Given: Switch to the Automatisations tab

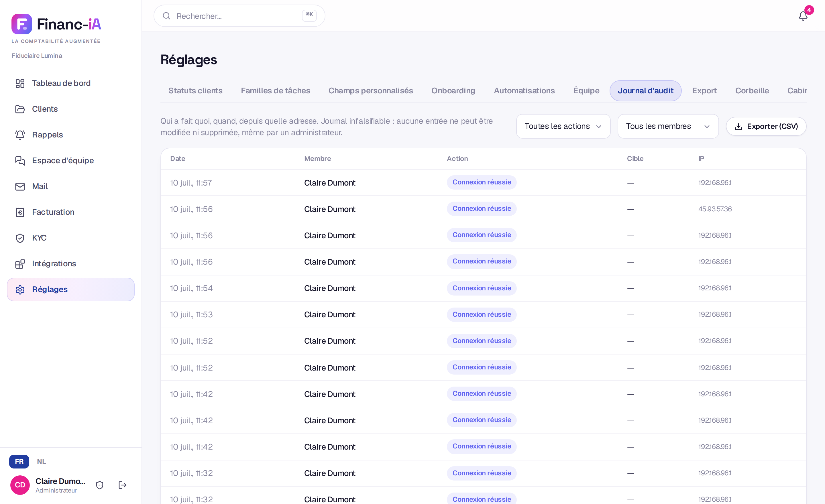Looking at the screenshot, I should tap(524, 91).
